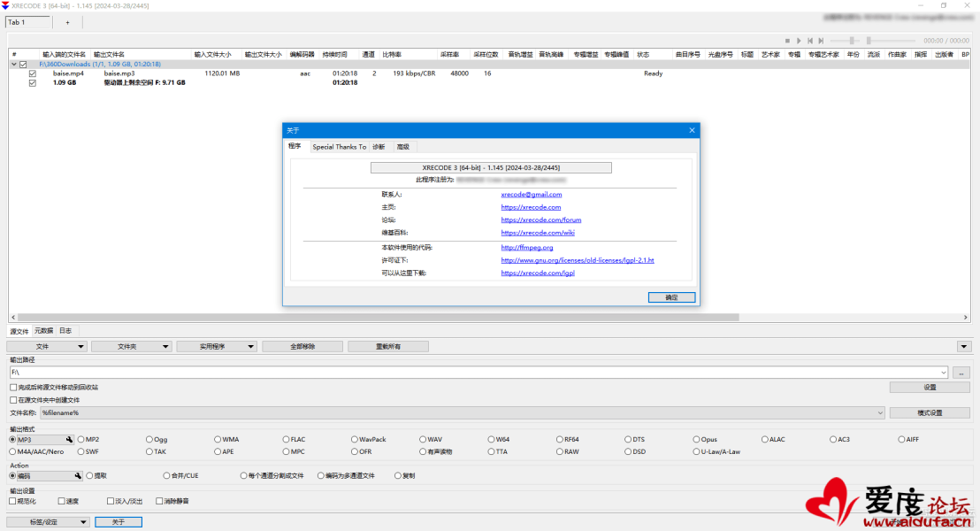Open the 文件夹 dropdown button
The height and width of the screenshot is (531, 980).
tap(132, 347)
